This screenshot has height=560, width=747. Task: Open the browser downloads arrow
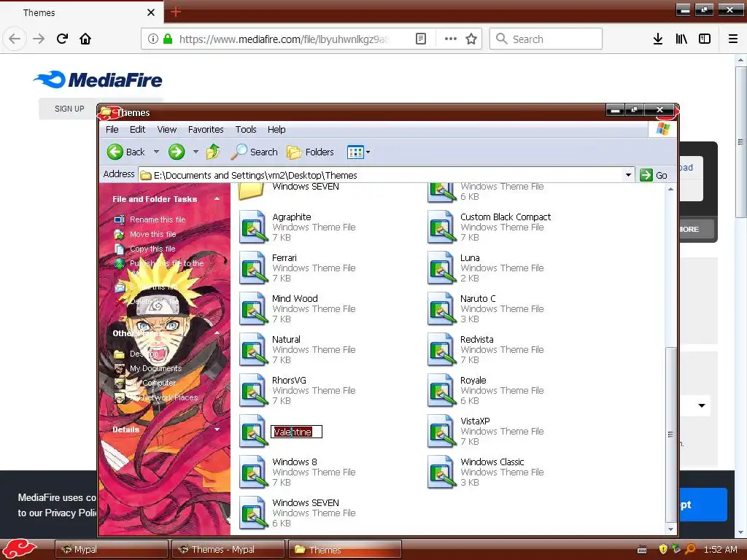tap(658, 39)
